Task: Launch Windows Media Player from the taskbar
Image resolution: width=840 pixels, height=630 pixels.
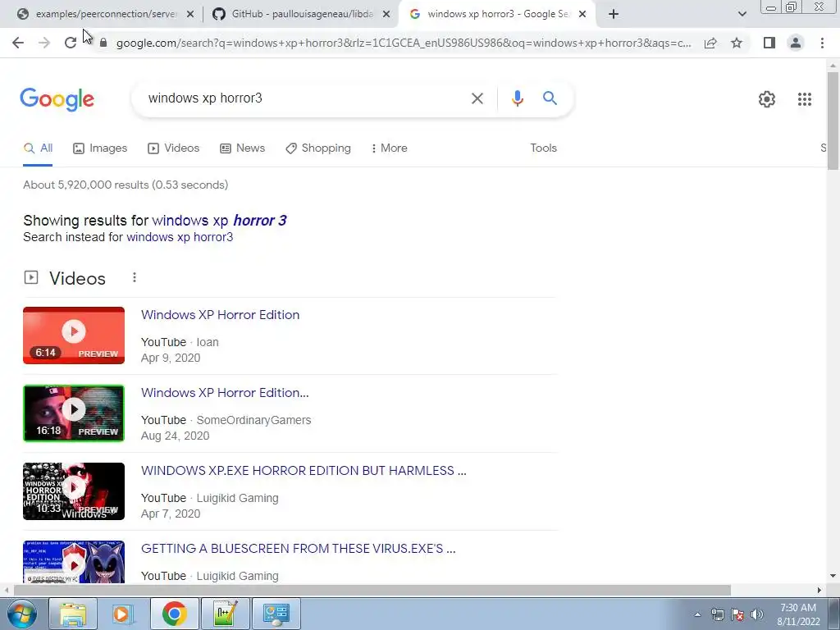Action: (123, 614)
